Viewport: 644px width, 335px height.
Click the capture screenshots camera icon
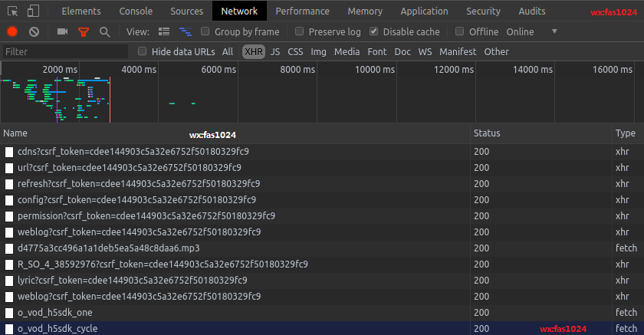point(62,31)
